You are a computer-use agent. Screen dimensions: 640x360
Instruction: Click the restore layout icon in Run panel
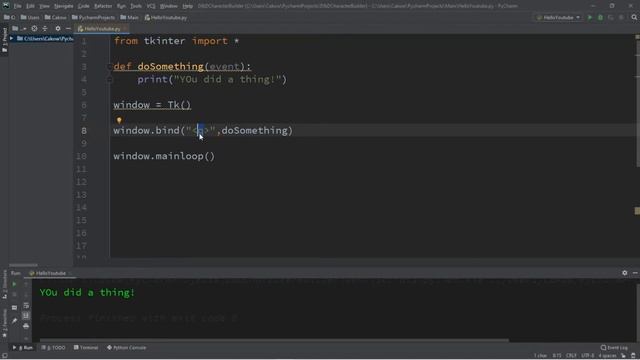tap(14, 307)
